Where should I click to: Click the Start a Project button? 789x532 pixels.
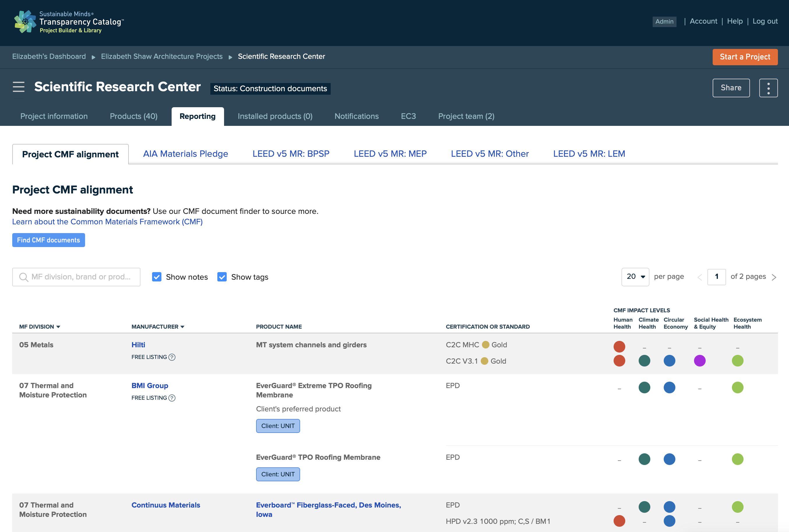pos(745,57)
